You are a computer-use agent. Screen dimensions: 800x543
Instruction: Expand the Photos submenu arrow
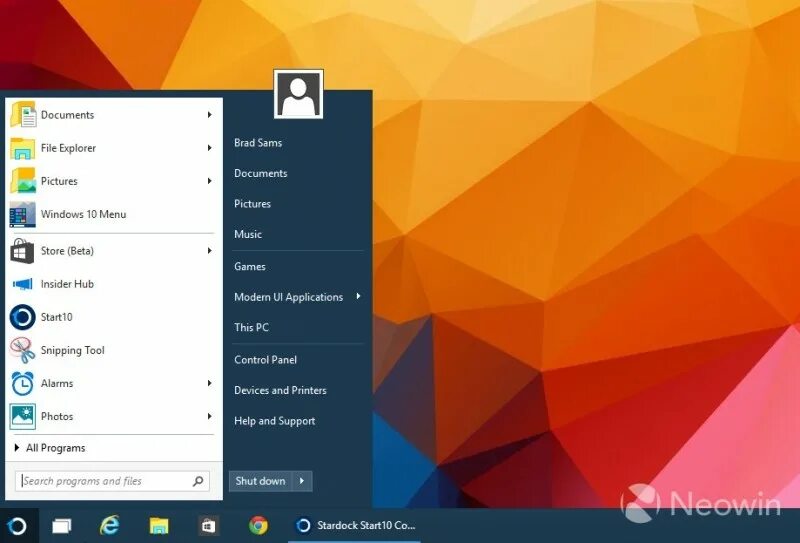[x=209, y=416]
